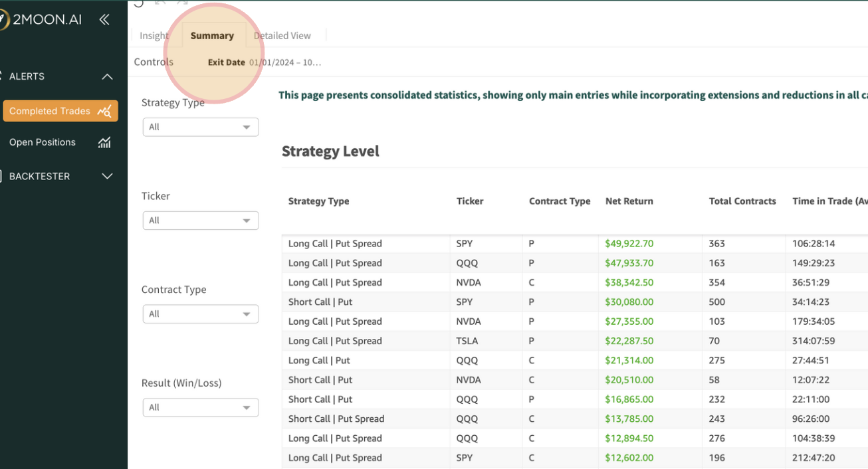Collapse sidebar with double chevron icon
Image resolution: width=868 pixels, height=469 pixels.
104,20
